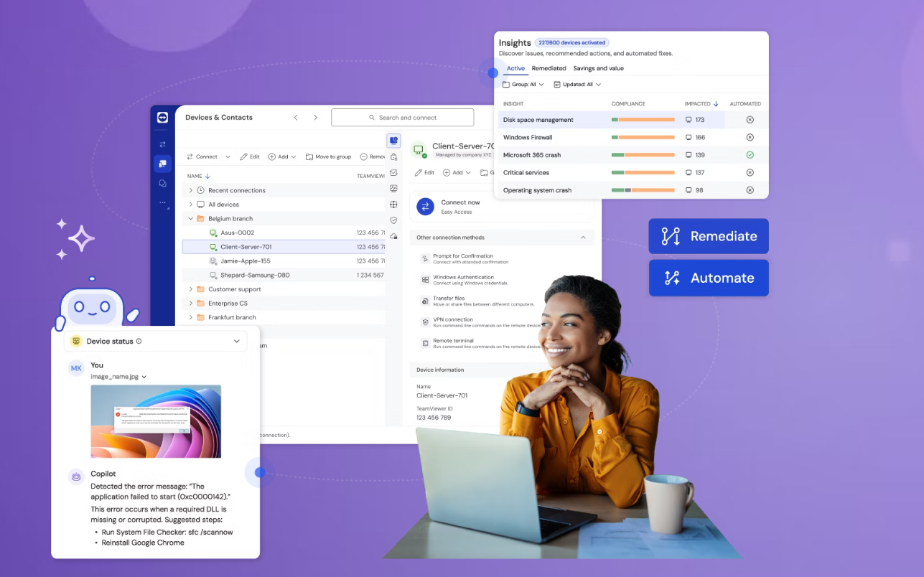
Task: Toggle automation for Windows Firewall insight
Action: [750, 136]
